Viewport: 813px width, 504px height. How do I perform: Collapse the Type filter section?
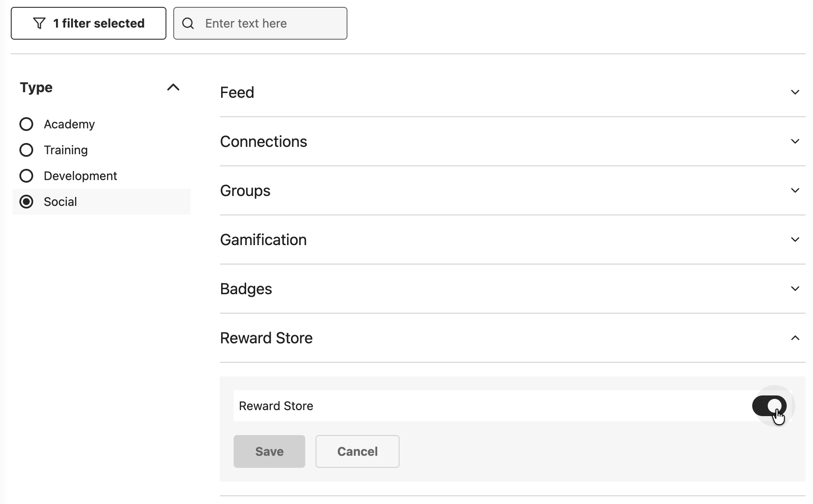(173, 87)
